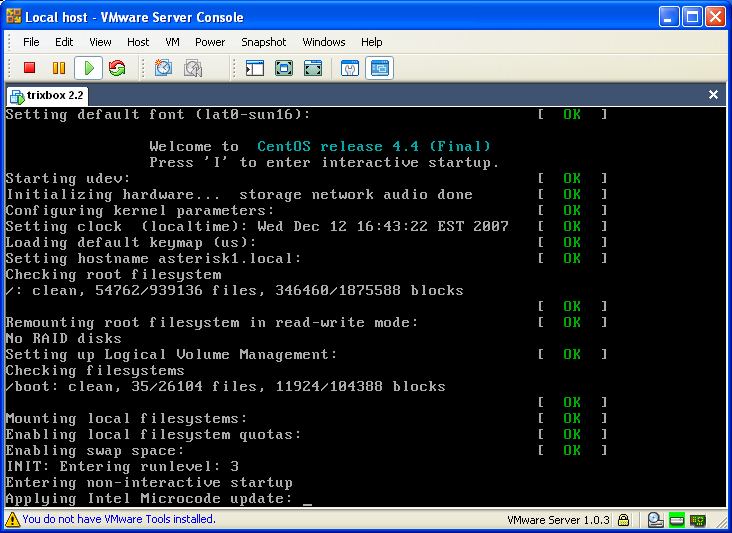Click the green Power On play button
Image resolution: width=732 pixels, height=533 pixels.
tap(88, 68)
